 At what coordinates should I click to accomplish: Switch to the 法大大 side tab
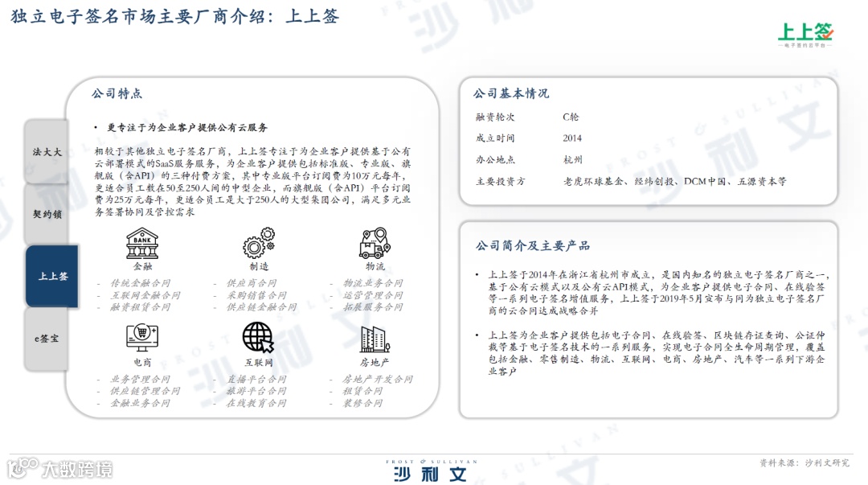[47, 151]
